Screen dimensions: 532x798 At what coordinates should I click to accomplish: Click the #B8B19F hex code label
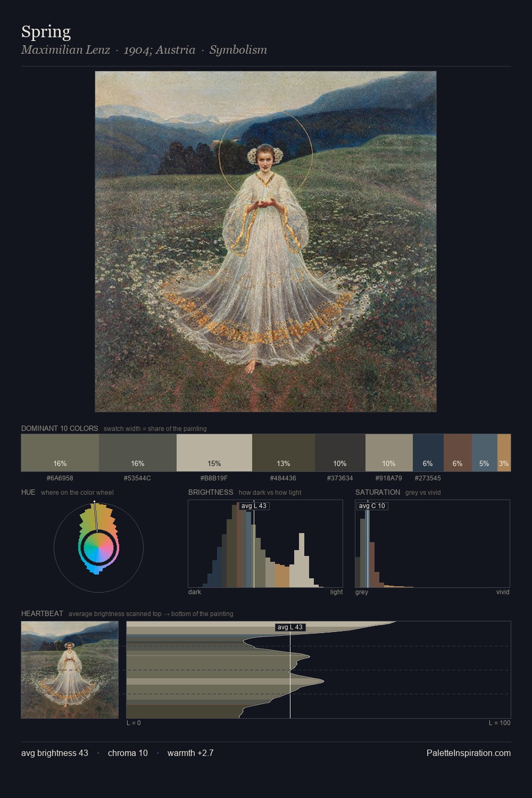click(x=214, y=478)
